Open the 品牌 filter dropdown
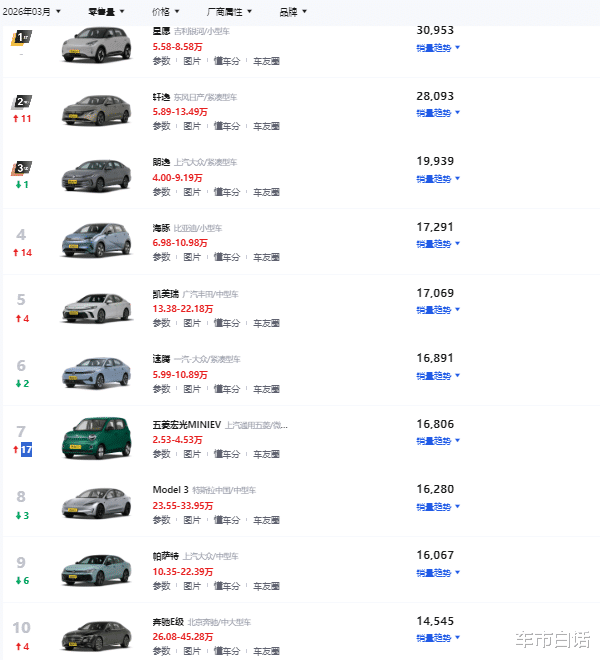Image resolution: width=600 pixels, height=660 pixels. [x=292, y=12]
